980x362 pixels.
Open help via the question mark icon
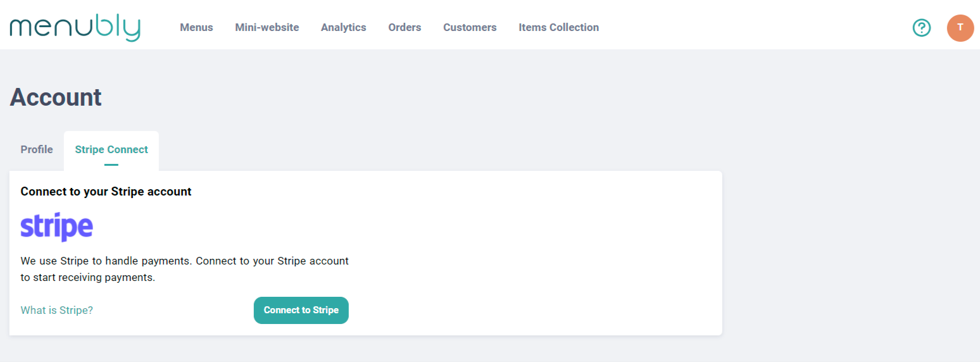pos(921,28)
